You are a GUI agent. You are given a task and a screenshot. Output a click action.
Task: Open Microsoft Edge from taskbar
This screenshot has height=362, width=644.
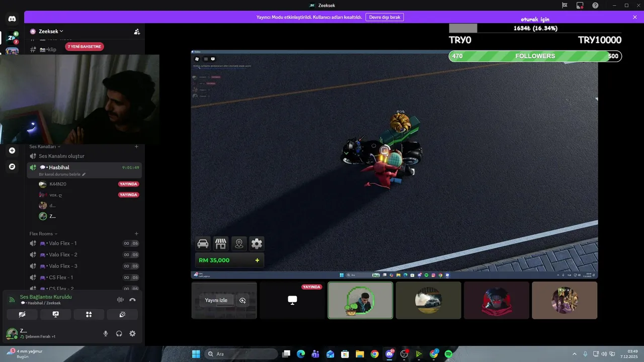tap(301, 354)
